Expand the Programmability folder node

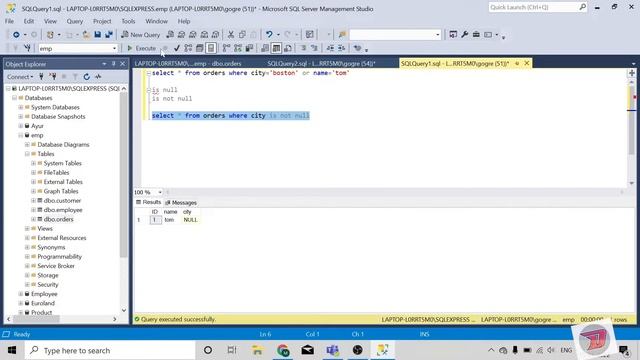pos(27,256)
